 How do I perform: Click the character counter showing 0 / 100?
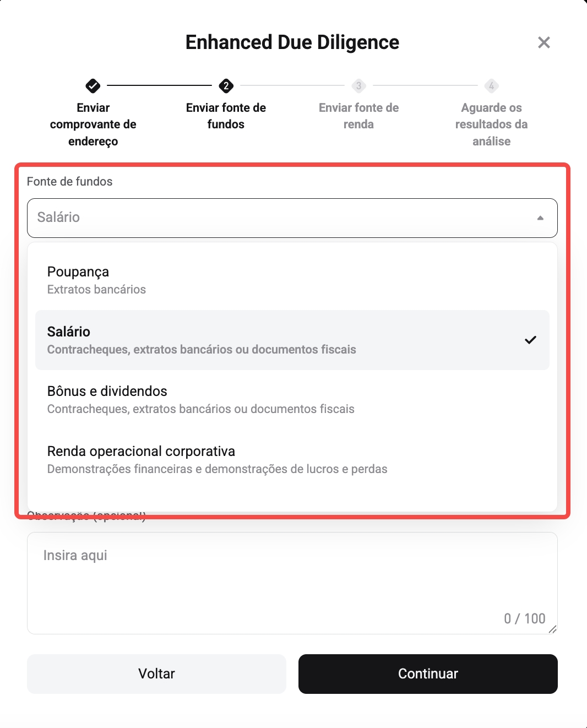click(524, 618)
